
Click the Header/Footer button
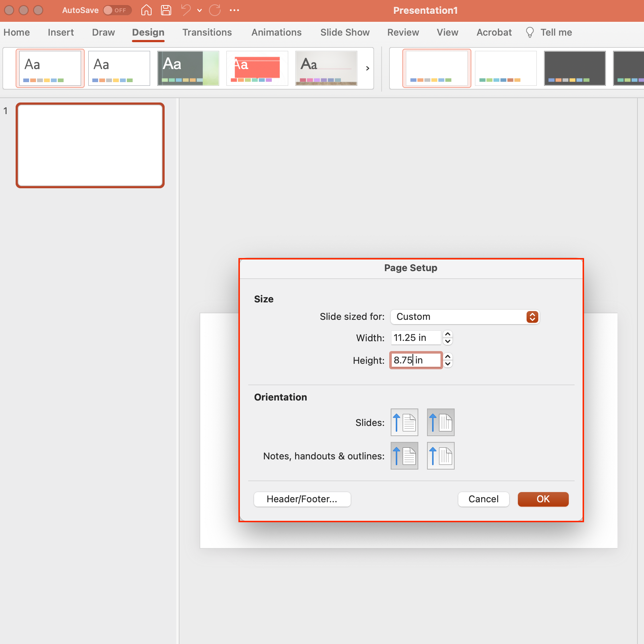302,499
